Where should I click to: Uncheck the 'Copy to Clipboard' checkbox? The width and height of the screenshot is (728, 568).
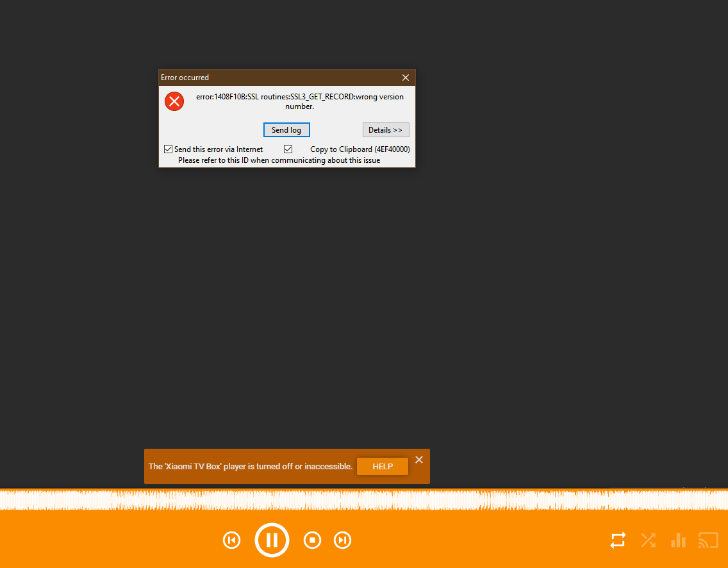click(x=288, y=149)
